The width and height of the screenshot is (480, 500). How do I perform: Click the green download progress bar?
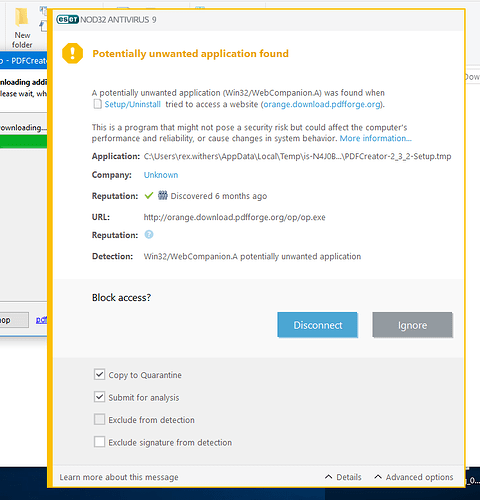(23, 141)
